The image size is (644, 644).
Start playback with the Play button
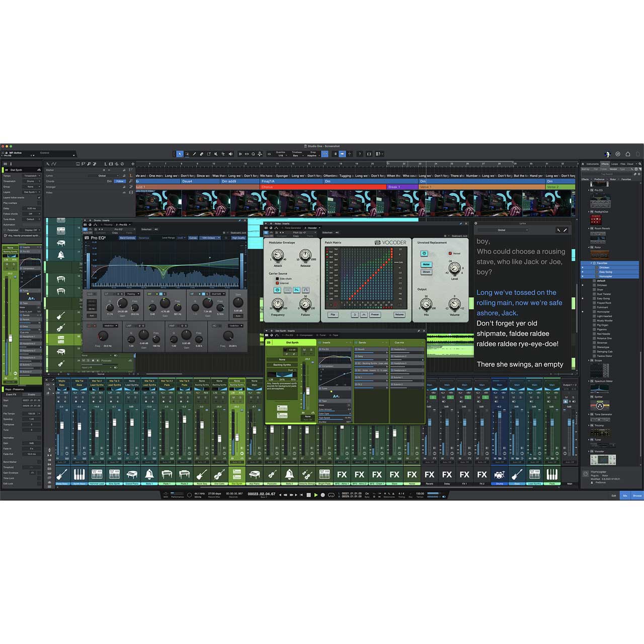[316, 495]
